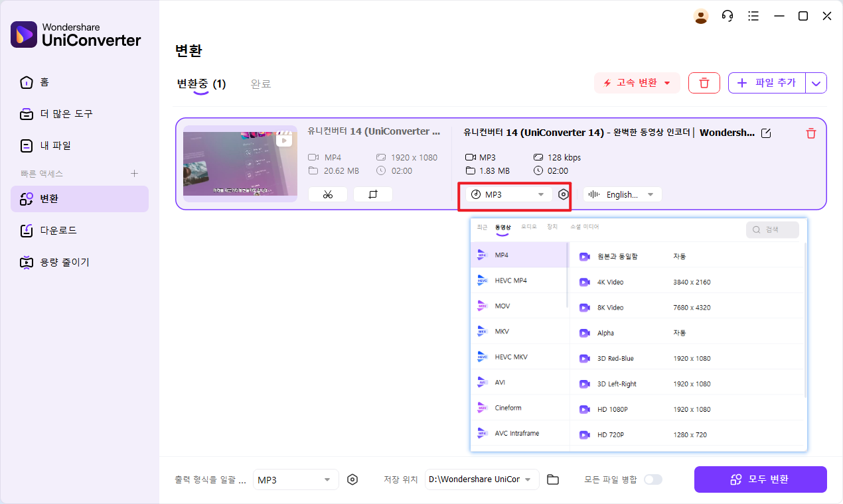Viewport: 843px width, 504px height.
Task: Select 변환 in the sidebar
Action: point(80,198)
